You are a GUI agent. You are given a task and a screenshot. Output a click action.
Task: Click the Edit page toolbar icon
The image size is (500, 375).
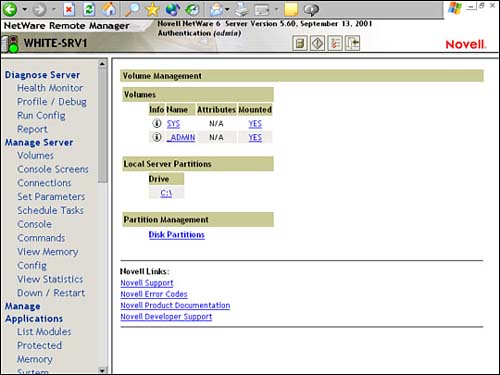(262, 10)
